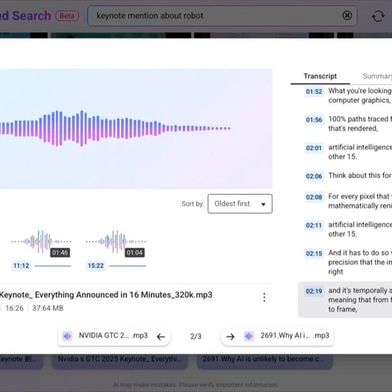Viewport: 392px width, 392px height.
Task: Jump to transcript timestamp 02:11
Action: click(314, 225)
